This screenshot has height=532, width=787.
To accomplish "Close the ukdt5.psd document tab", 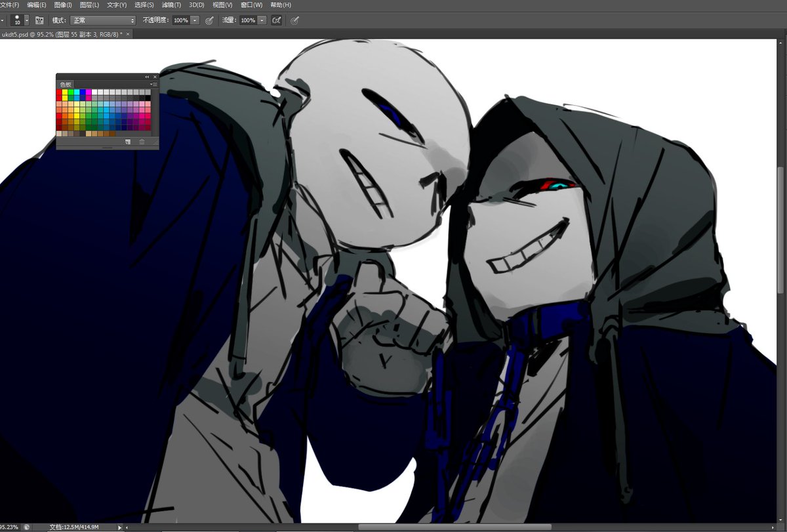I will point(128,33).
